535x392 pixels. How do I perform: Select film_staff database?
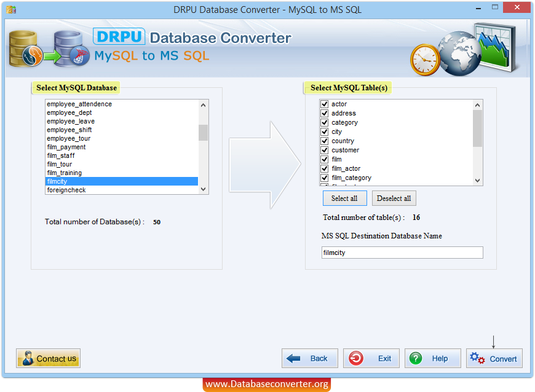[x=122, y=155]
